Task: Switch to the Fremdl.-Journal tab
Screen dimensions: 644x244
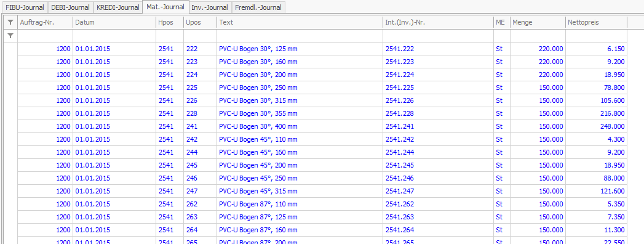Action: (258, 7)
